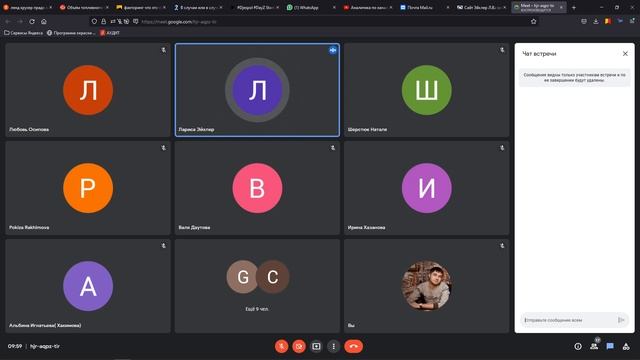
Task: Click the active-speaker audio indicator on Лариса's tile
Action: (333, 50)
